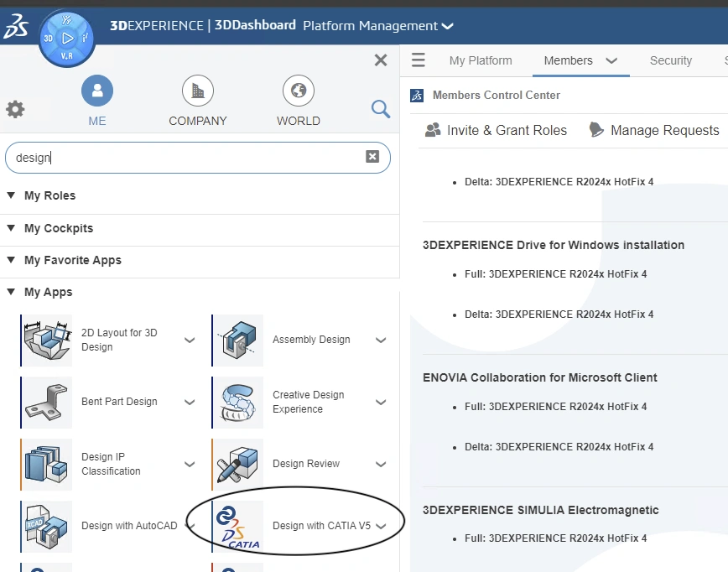This screenshot has height=572, width=728.
Task: Select 3DEXPERIENCE Drive for Windows installation heading
Action: pos(554,245)
